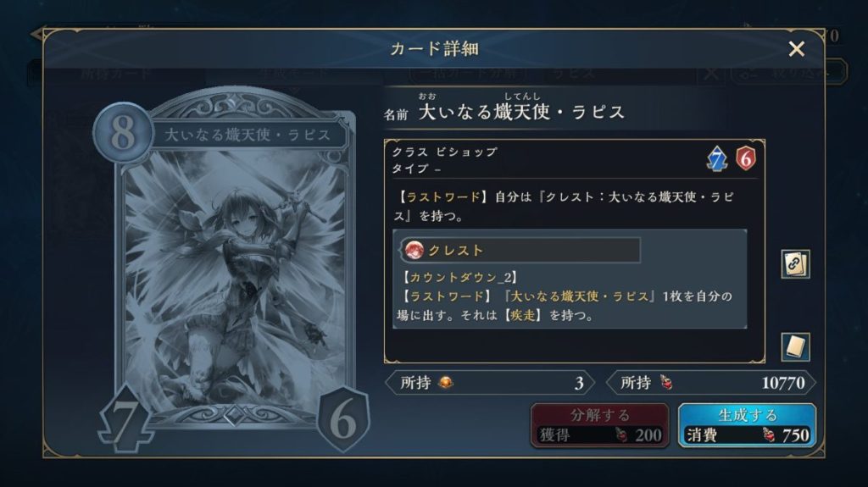The image size is (868, 487).
Task: Tap the card's defense 6 shield badge
Action: point(343,419)
